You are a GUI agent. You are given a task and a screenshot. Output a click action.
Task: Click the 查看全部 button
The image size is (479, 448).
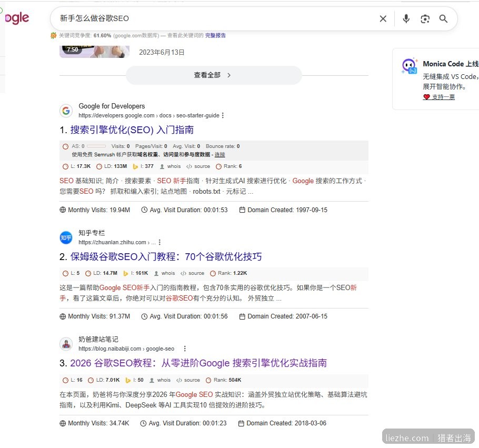click(214, 75)
